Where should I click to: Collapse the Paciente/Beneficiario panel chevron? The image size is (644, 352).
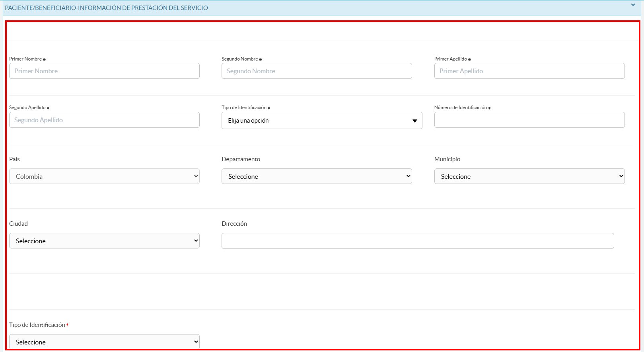tap(633, 5)
